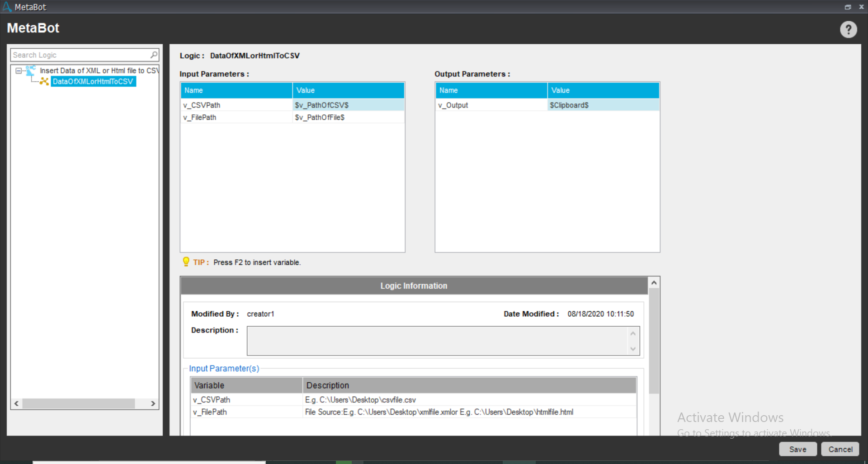Click the search magnifier icon
Image resolution: width=868 pixels, height=464 pixels.
tap(154, 55)
